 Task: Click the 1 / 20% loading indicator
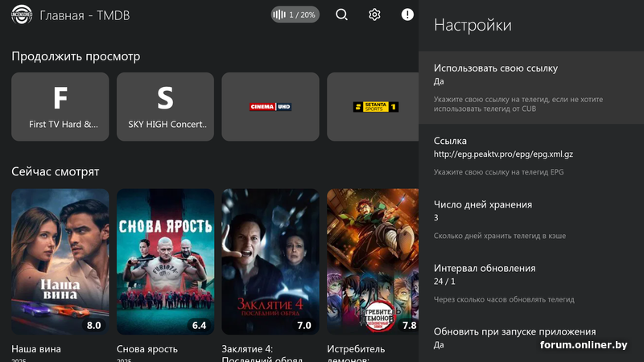click(x=295, y=14)
